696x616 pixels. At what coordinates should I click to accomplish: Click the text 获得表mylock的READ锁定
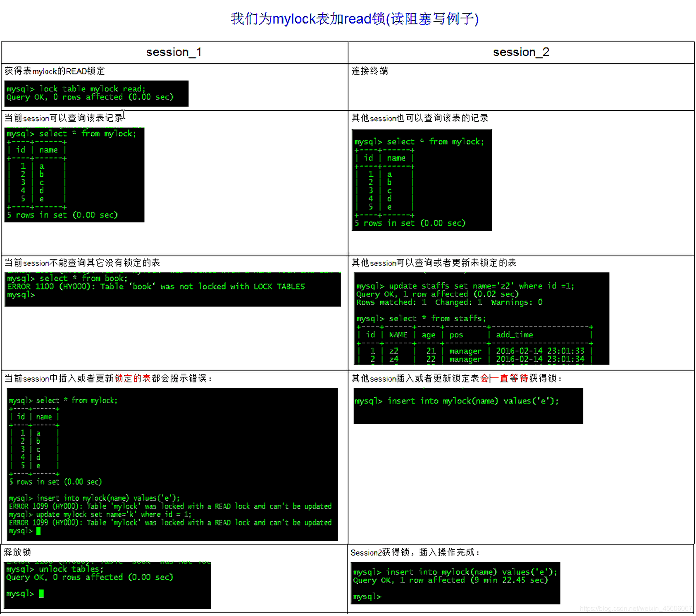55,71
